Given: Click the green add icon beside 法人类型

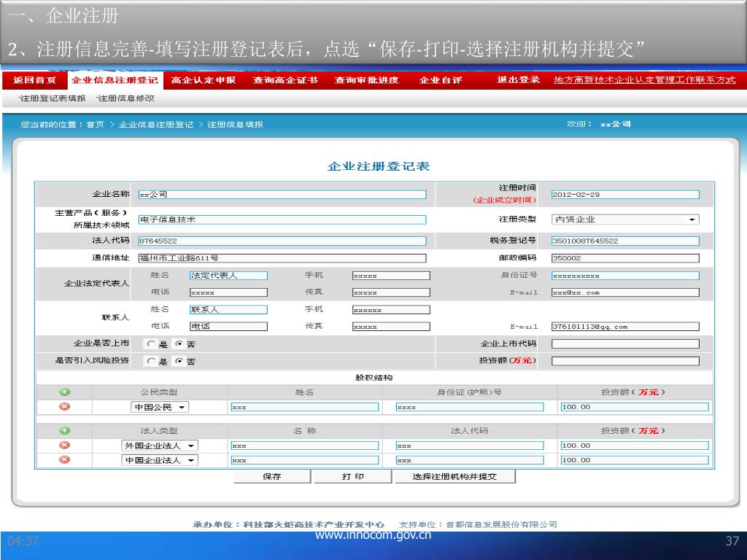Looking at the screenshot, I should coord(64,431).
